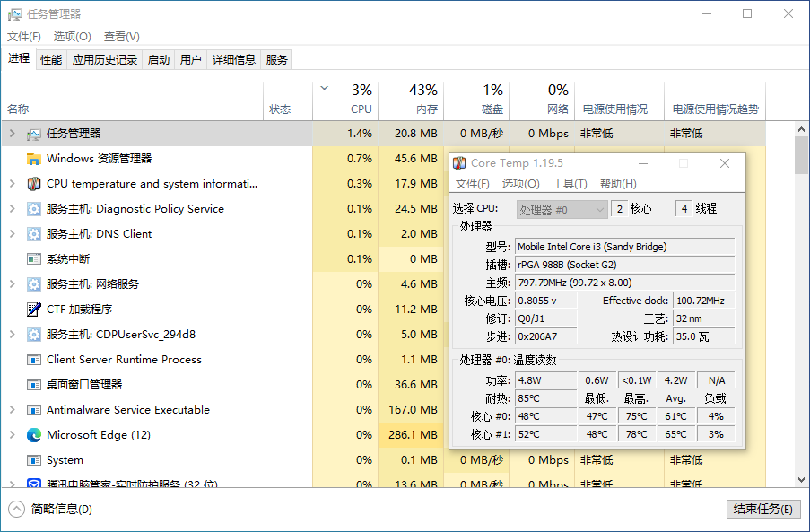810x532 pixels.
Task: Open Core Temp 帮助(H) menu
Action: [x=618, y=184]
